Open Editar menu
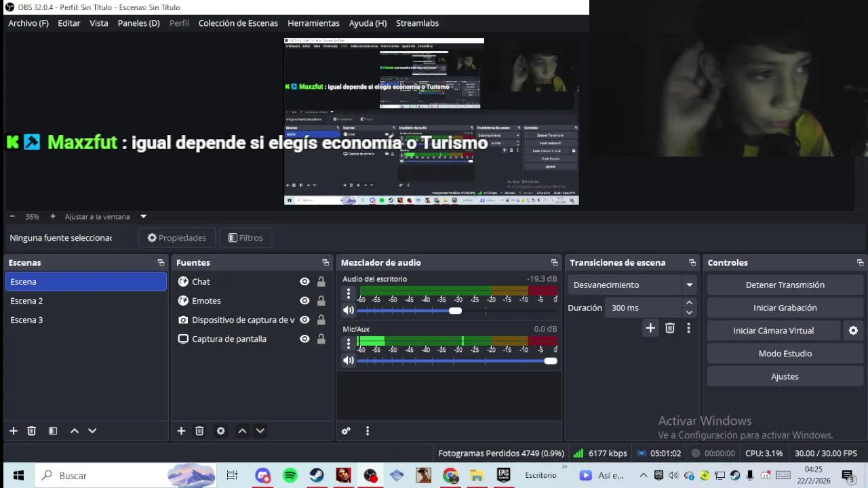 click(x=69, y=23)
